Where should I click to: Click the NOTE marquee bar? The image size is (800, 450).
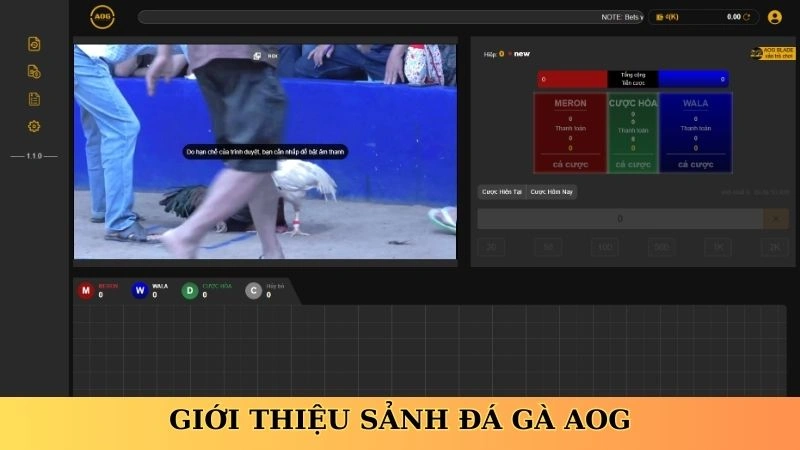[x=391, y=17]
